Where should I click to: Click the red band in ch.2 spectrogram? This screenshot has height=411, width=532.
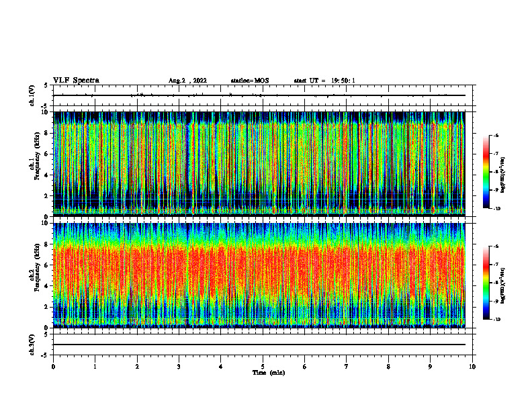click(259, 268)
